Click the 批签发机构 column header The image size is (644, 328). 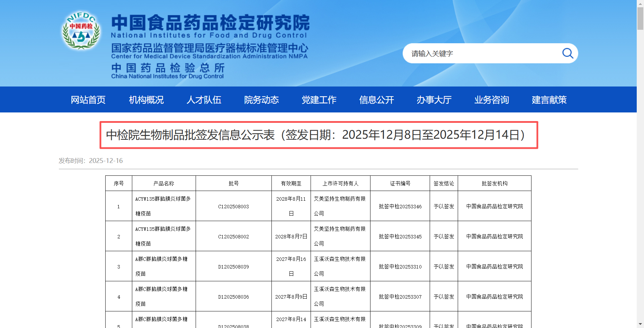coord(494,183)
